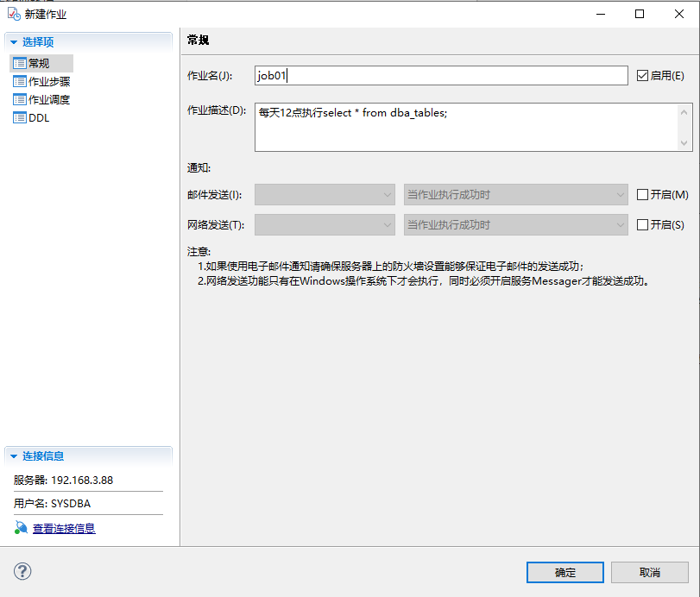Image resolution: width=700 pixels, height=597 pixels.
Task: Click the 作业调度 page icon
Action: pos(20,99)
